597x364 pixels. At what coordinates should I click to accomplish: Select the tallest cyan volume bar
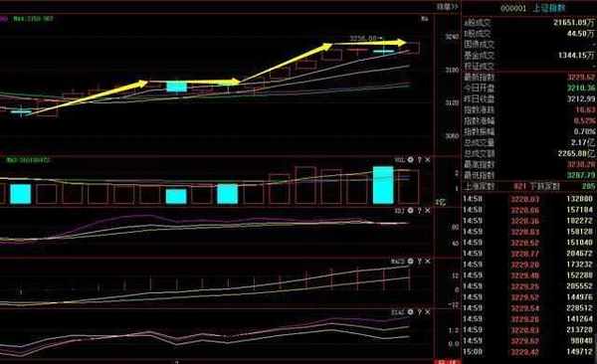[383, 185]
